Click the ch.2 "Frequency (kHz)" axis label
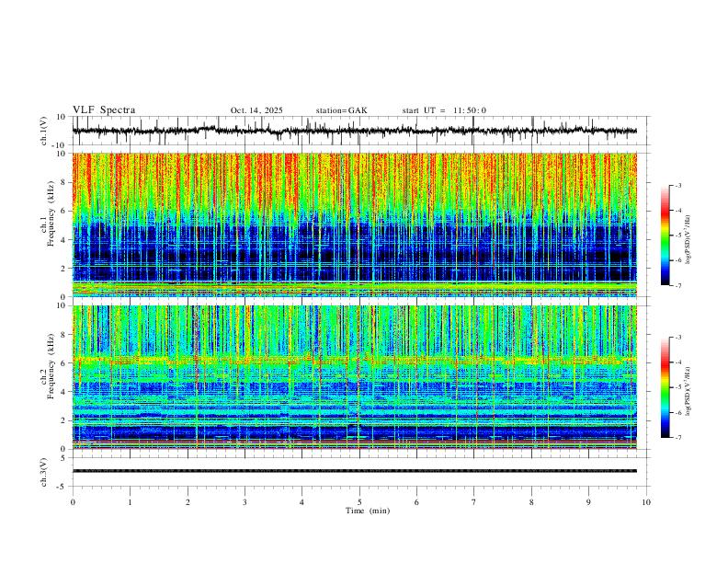The width and height of the screenshot is (728, 563). point(51,366)
